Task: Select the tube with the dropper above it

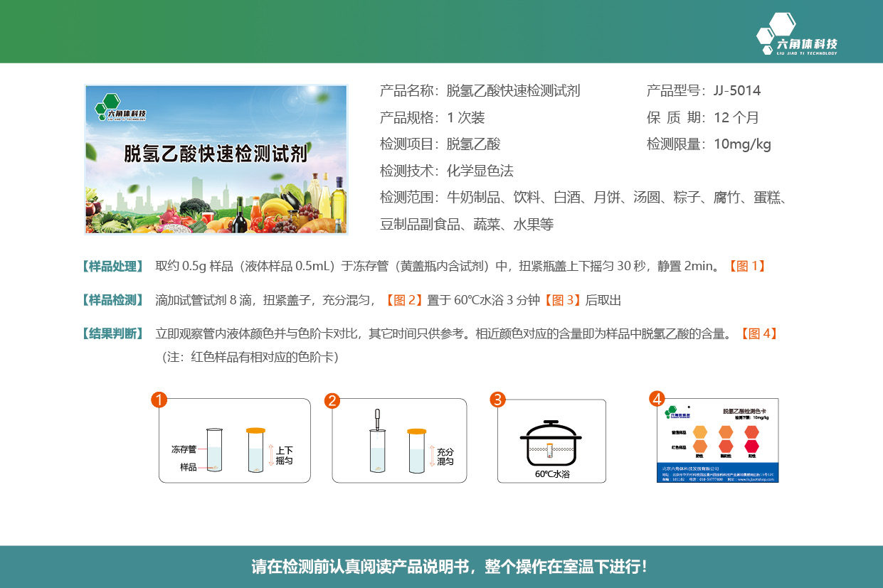Action: click(377, 451)
